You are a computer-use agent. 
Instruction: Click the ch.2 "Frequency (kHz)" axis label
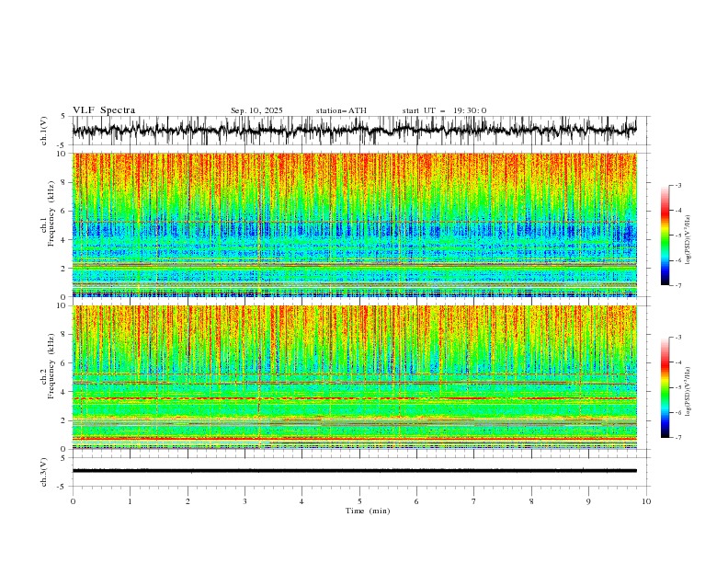51,366
